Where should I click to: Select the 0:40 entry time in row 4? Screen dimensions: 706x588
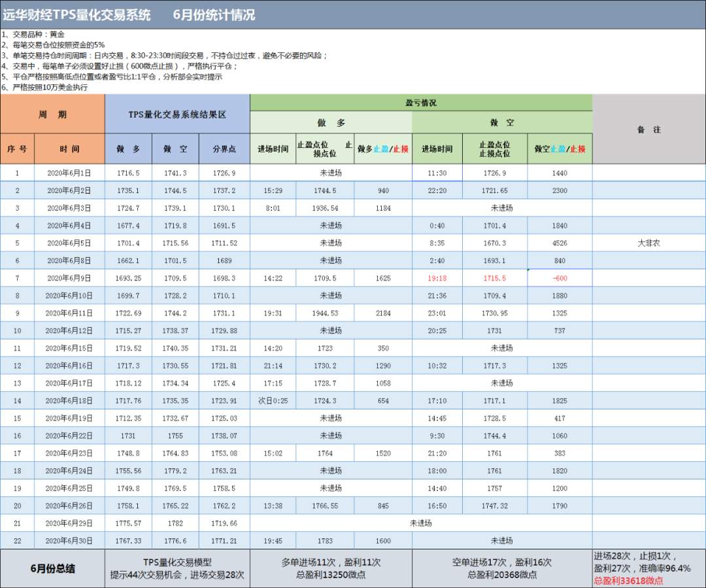click(437, 226)
